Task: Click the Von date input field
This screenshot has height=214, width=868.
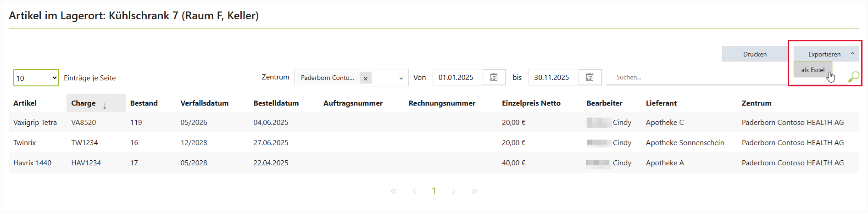Action: [457, 77]
